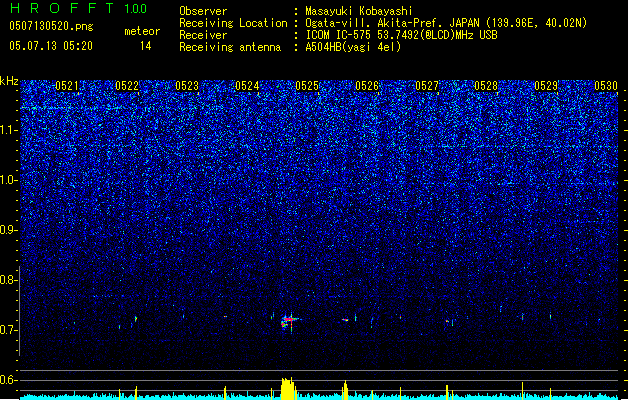The height and width of the screenshot is (400, 629).
Task: Click the 0527 time marker
Action: tap(427, 86)
